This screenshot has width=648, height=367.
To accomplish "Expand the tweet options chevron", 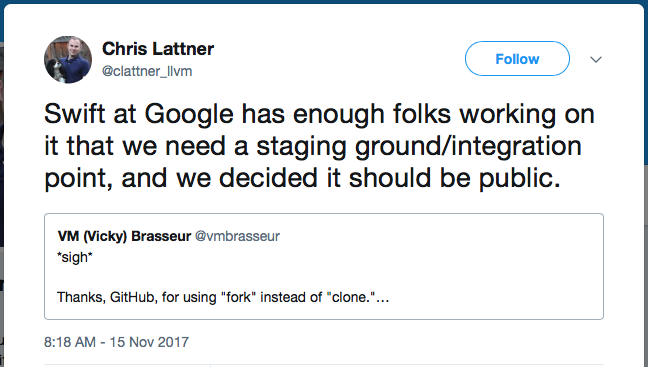I will tap(596, 60).
